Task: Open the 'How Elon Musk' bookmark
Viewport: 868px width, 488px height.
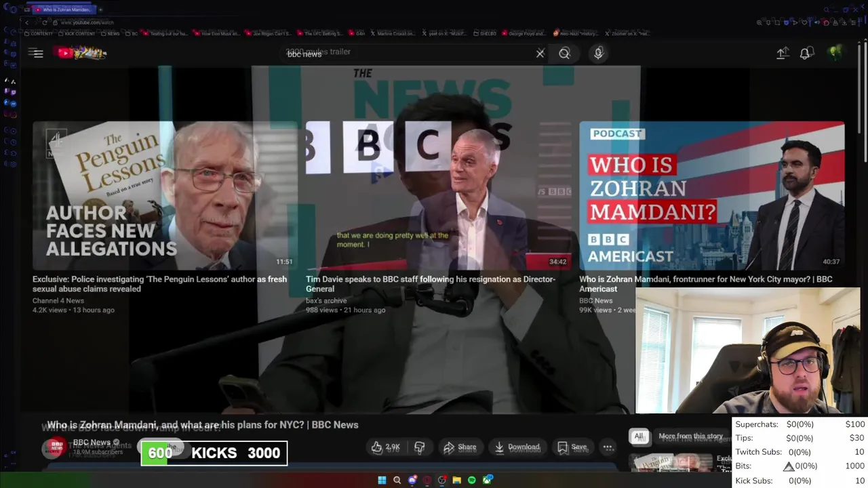Action: (217, 33)
